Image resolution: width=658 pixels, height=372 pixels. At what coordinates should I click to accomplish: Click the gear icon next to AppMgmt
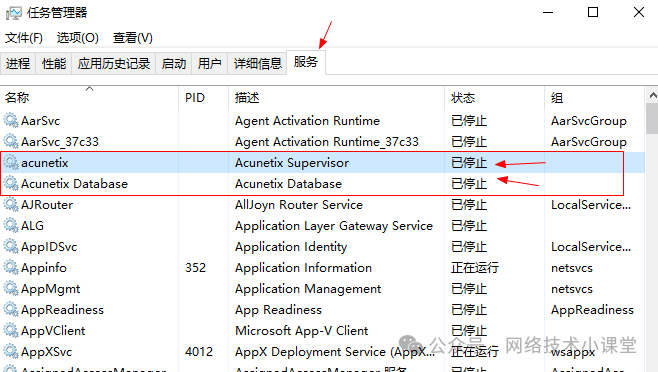click(x=11, y=288)
